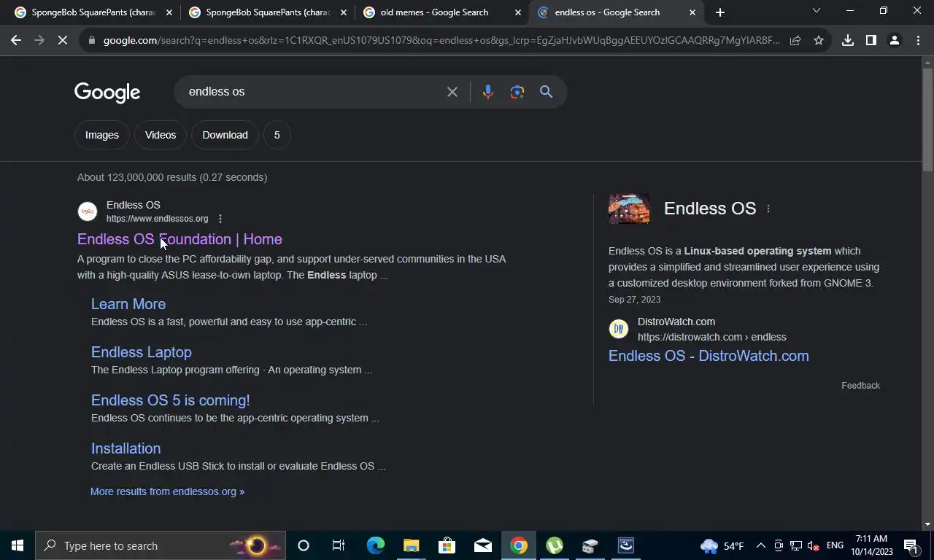Viewport: 934px width, 560px height.
Task: Open the weather widget showing 54°F
Action: [722, 545]
